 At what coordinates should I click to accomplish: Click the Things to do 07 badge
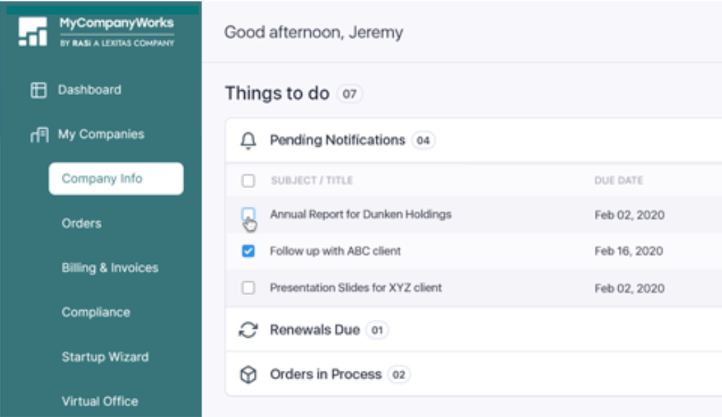pos(349,94)
